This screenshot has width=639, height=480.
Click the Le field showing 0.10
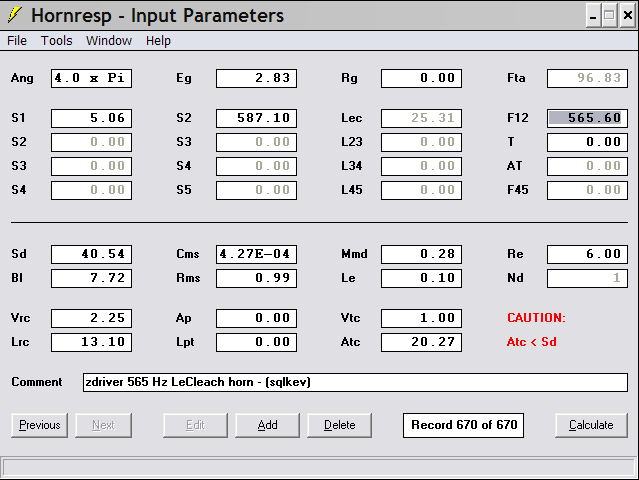421,278
